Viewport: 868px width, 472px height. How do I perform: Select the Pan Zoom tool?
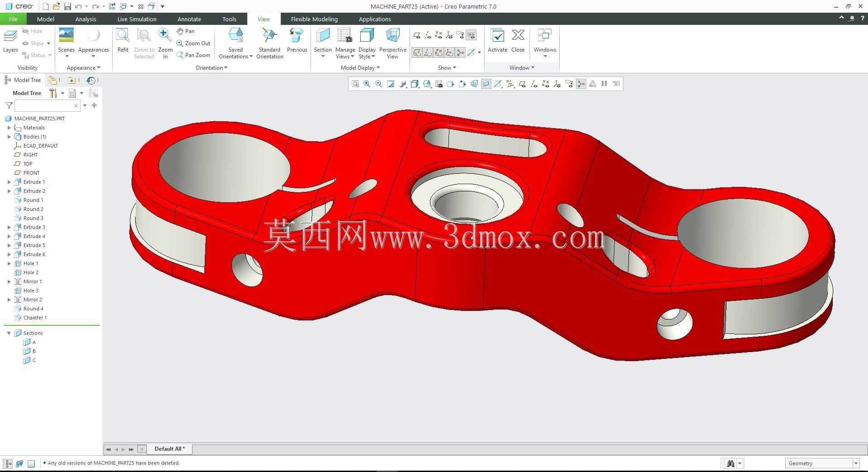(193, 55)
